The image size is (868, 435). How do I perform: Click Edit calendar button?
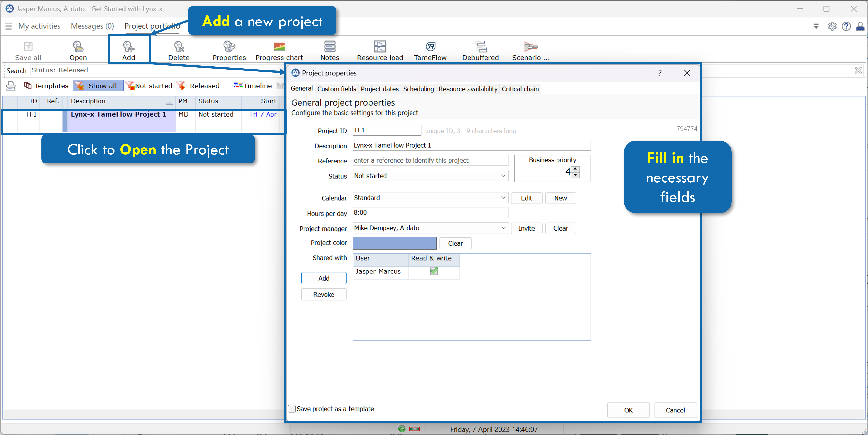click(526, 198)
